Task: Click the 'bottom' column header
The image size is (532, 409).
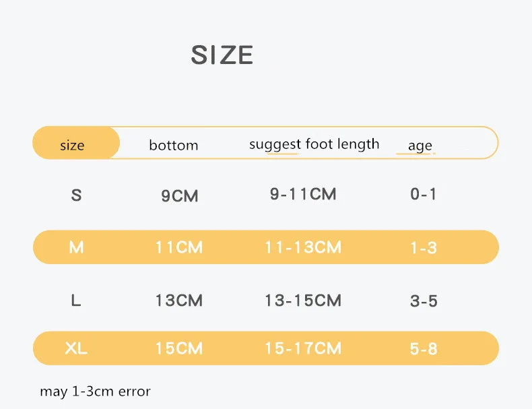Action: 173,145
